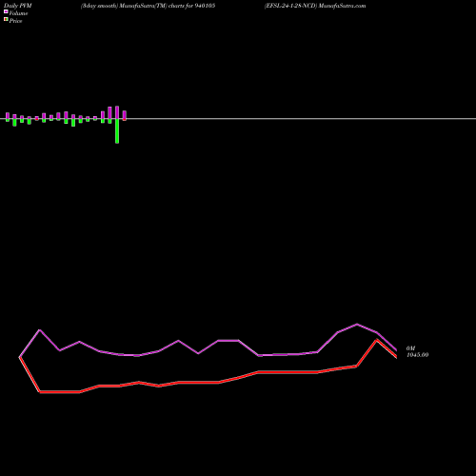Screen dimensions: 476x476
Task: Click the highest peak of the magenta line
Action: [357, 324]
